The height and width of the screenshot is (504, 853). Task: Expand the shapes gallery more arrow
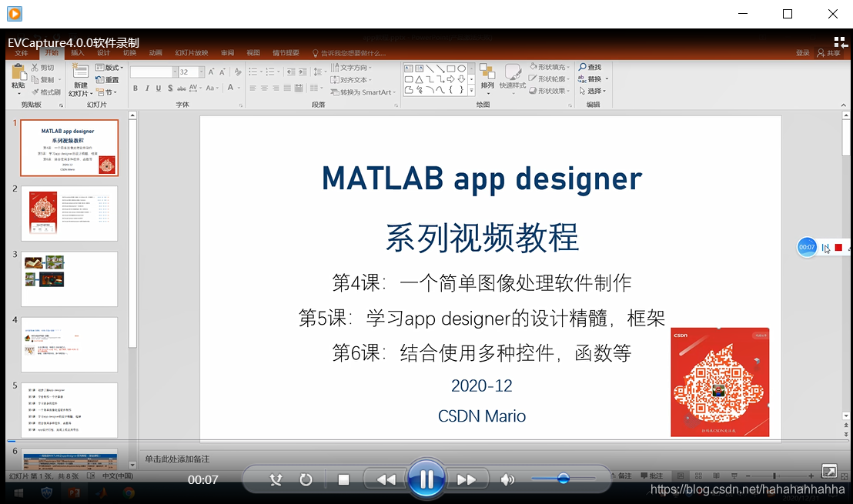point(472,91)
